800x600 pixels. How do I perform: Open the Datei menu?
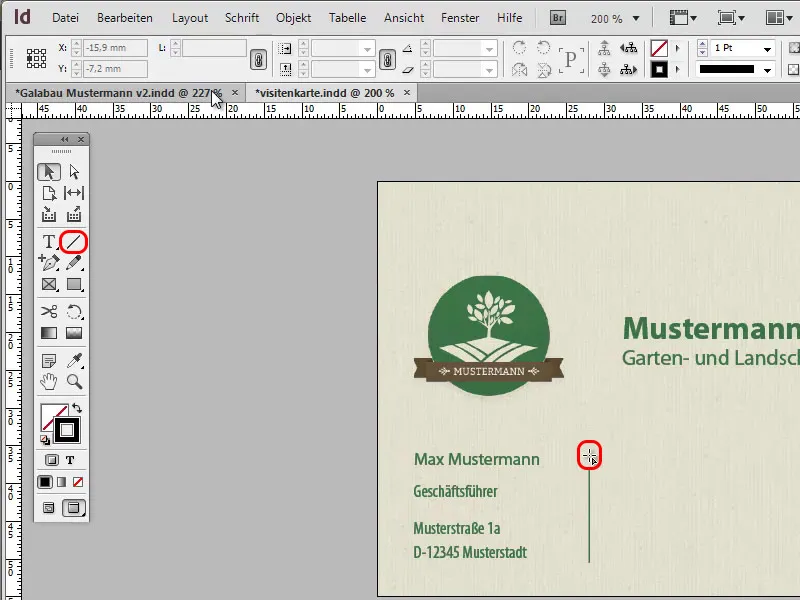coord(65,18)
